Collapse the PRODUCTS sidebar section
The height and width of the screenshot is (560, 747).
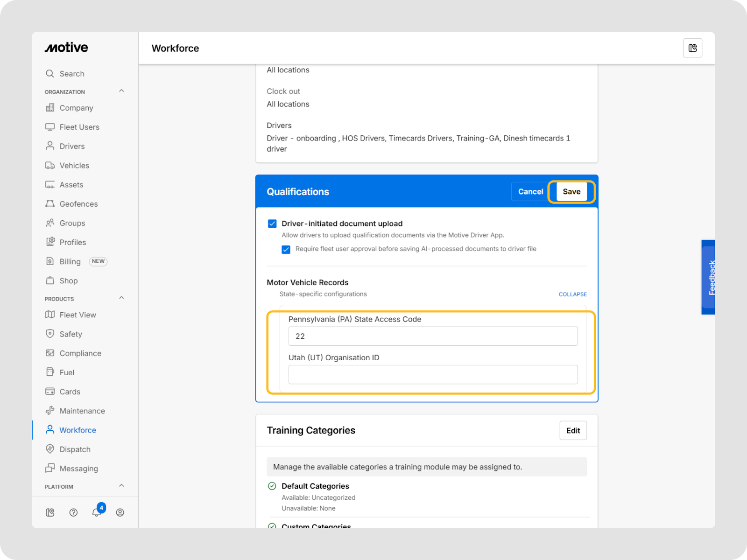point(121,298)
